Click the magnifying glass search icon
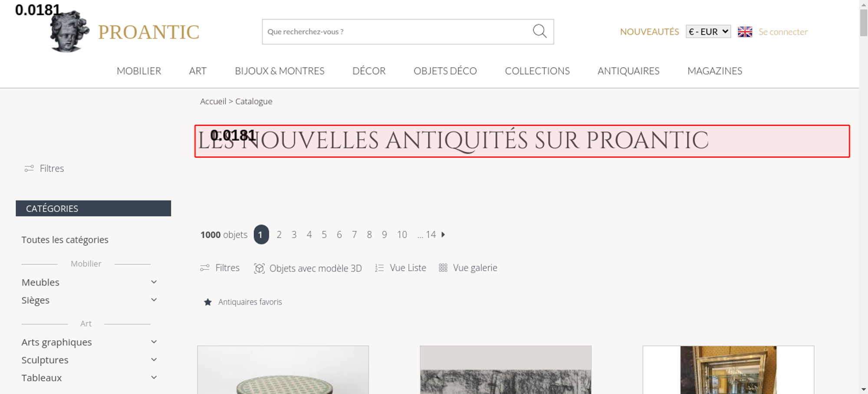The width and height of the screenshot is (868, 394). pos(539,31)
